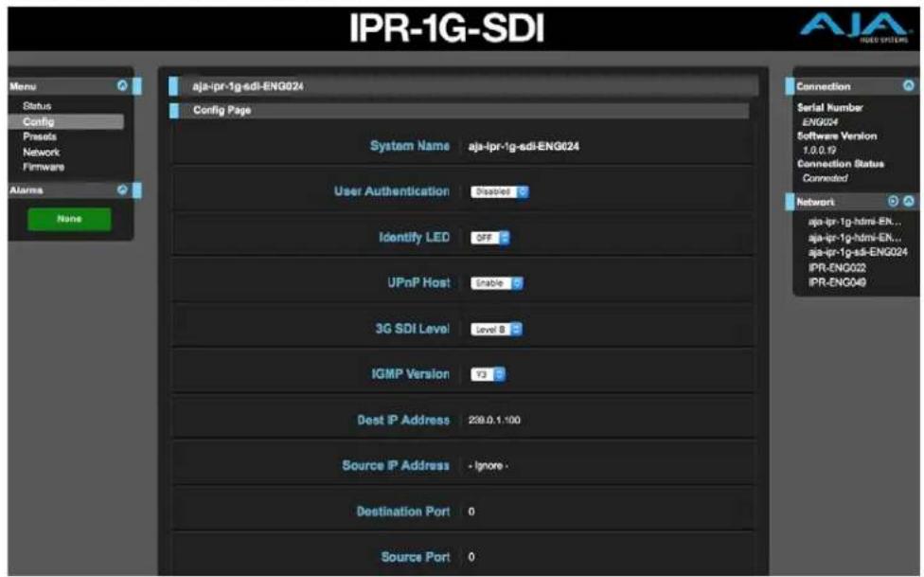
Task: Open the Identify LED dropdown
Action: 490,238
